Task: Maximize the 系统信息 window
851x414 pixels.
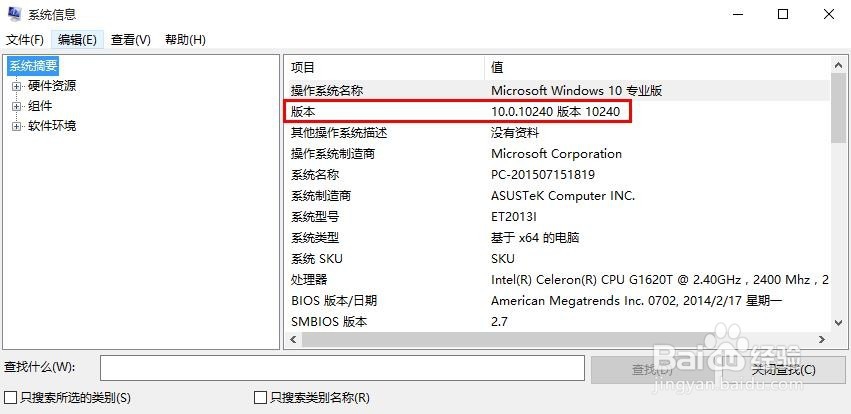Action: click(x=783, y=14)
